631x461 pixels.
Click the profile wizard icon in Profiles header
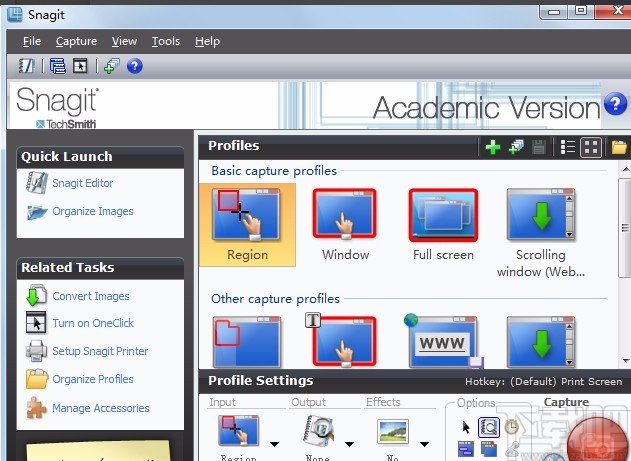coord(516,147)
